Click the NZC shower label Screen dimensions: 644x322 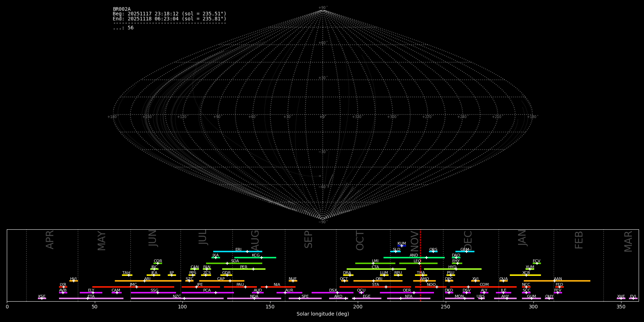click(x=177, y=297)
